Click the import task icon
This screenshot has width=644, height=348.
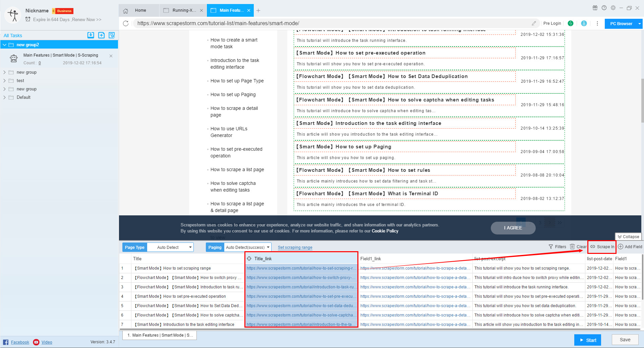pos(91,35)
